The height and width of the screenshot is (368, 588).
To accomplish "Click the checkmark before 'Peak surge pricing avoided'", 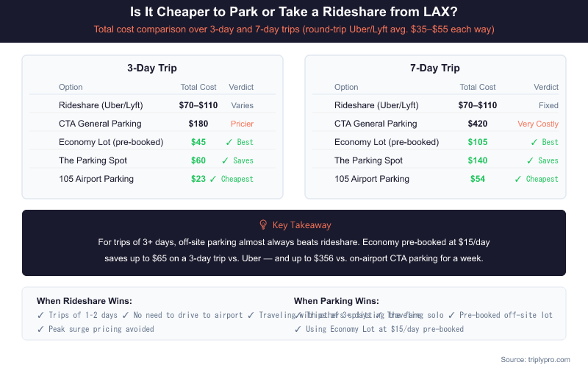I will coord(40,329).
